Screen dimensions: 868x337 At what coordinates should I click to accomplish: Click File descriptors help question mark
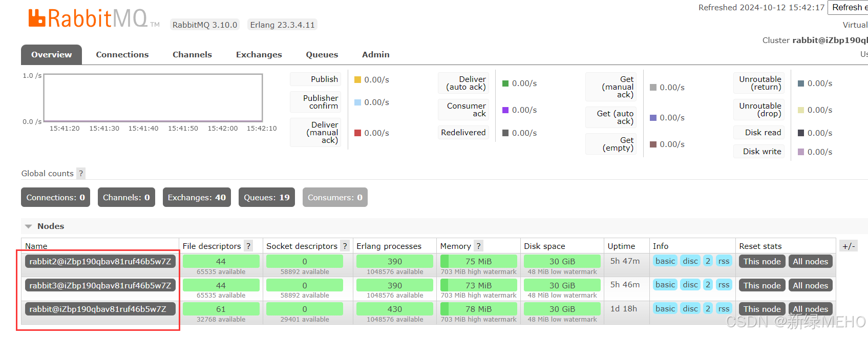[x=248, y=246]
